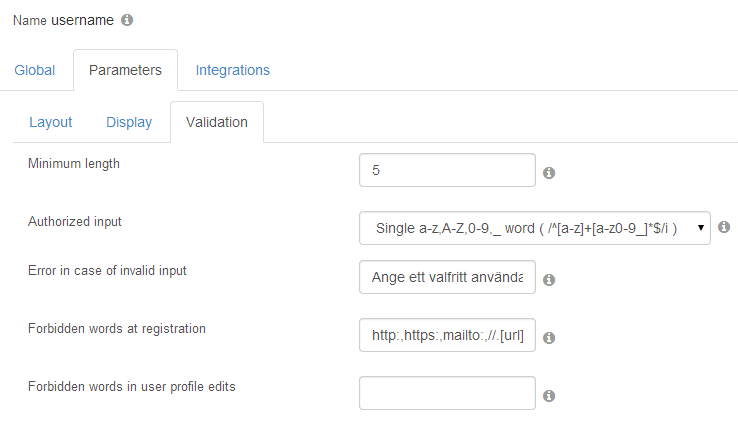The width and height of the screenshot is (738, 430).
Task: Open the Display sub-tab
Action: (129, 122)
